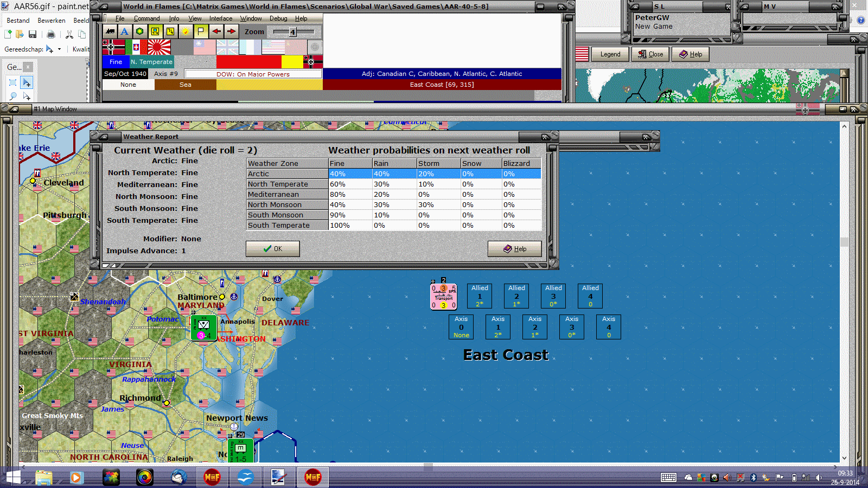Click the map window vertical scrollbar
Image resolution: width=868 pixels, height=488 pixels.
point(844,292)
